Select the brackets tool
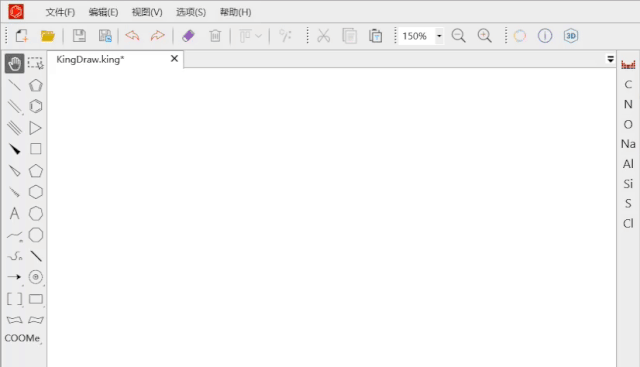The image size is (640, 367). coord(15,299)
